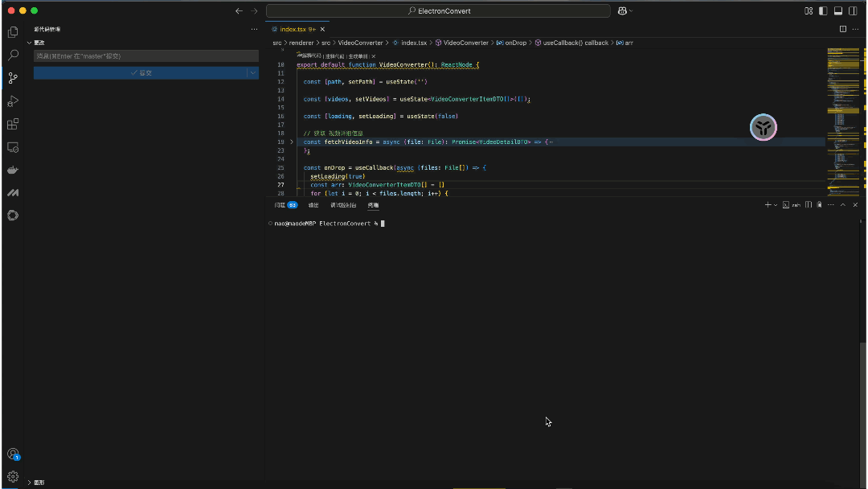868x489 pixels.
Task: Open the commit button's dropdown arrow
Action: pos(253,73)
